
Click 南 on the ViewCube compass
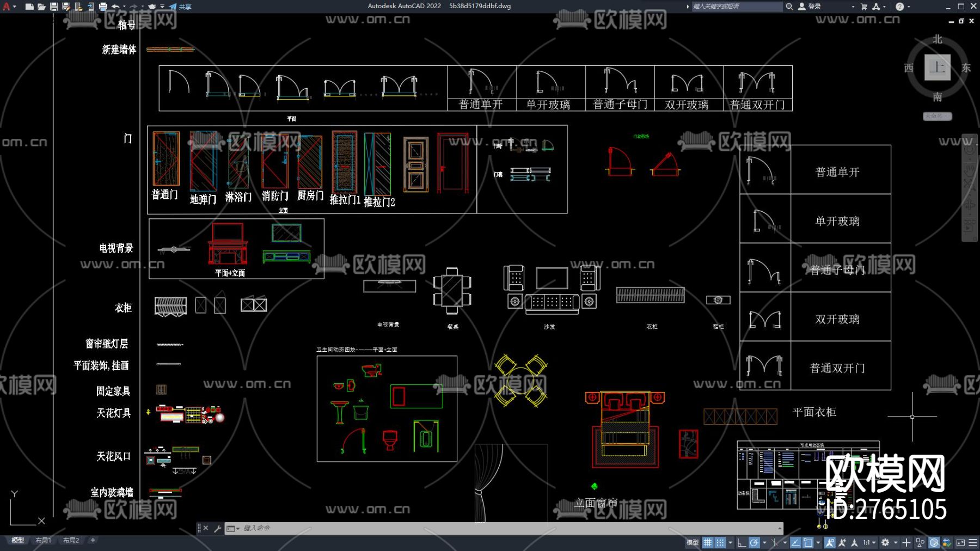tap(938, 97)
